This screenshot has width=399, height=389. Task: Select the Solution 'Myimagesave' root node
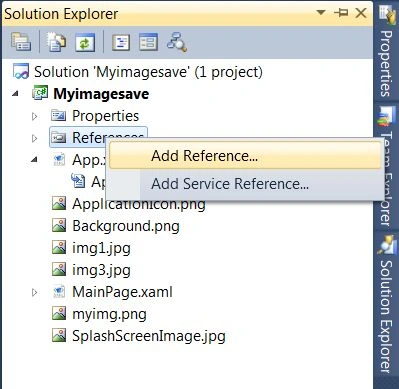pos(148,72)
